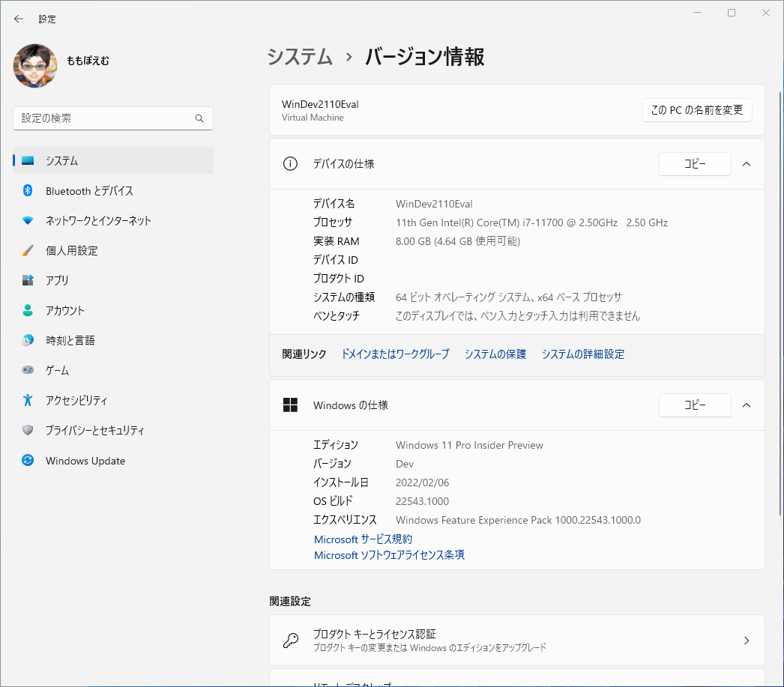Screen dimensions: 784x687
Task: Copy the デバイスの仕様 details
Action: pyautogui.click(x=695, y=164)
